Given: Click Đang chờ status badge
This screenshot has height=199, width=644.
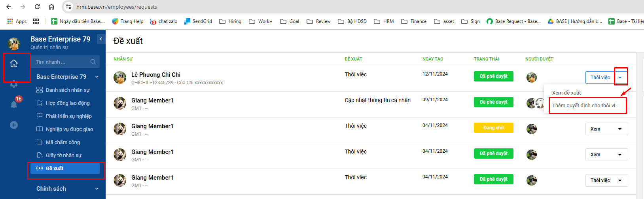Looking at the screenshot, I should [x=494, y=128].
